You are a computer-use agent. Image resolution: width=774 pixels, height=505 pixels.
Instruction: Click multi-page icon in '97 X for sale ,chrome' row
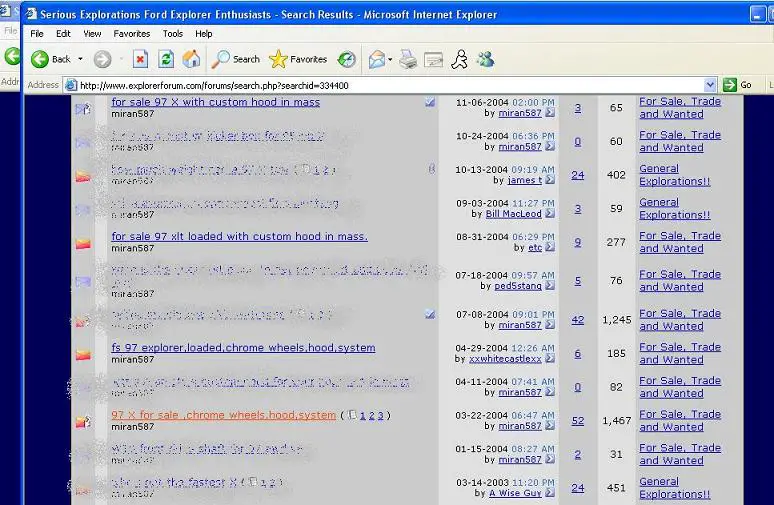[352, 415]
